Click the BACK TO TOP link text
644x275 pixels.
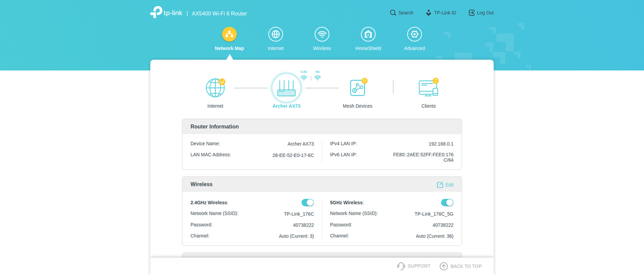[x=466, y=266]
